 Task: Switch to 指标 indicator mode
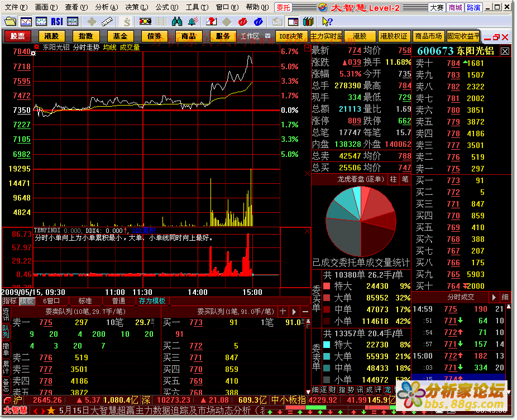pos(9,301)
